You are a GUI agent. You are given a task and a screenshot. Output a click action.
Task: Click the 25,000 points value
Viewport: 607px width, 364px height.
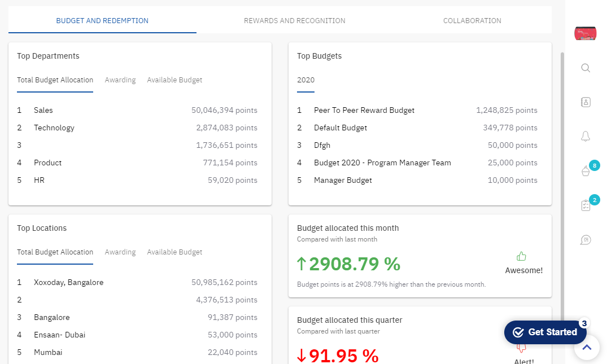(513, 163)
